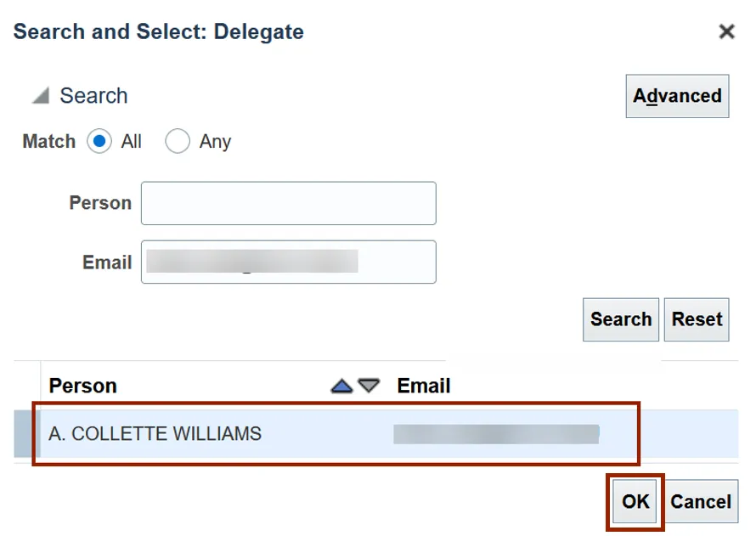Sort Person column ascending
The height and width of the screenshot is (536, 756).
(341, 386)
